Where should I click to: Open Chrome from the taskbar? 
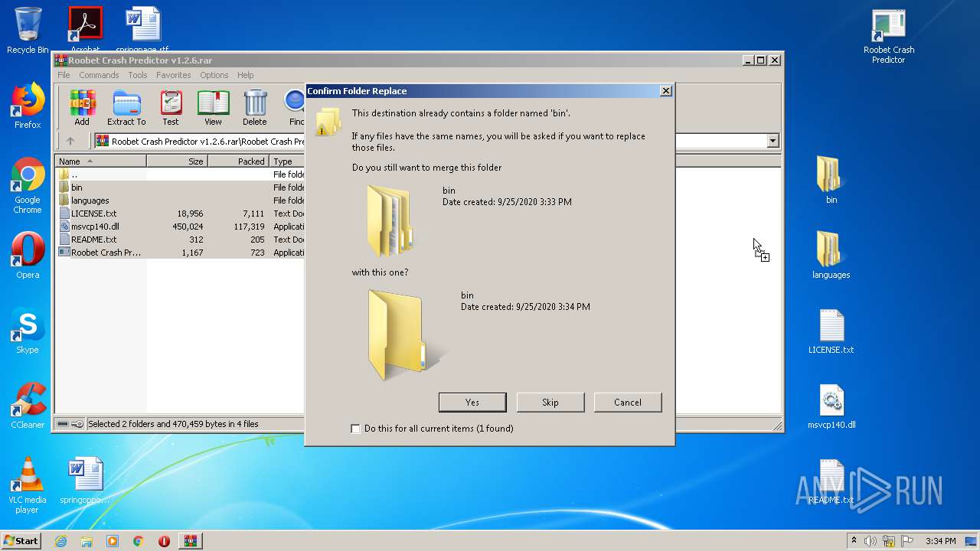(x=139, y=541)
